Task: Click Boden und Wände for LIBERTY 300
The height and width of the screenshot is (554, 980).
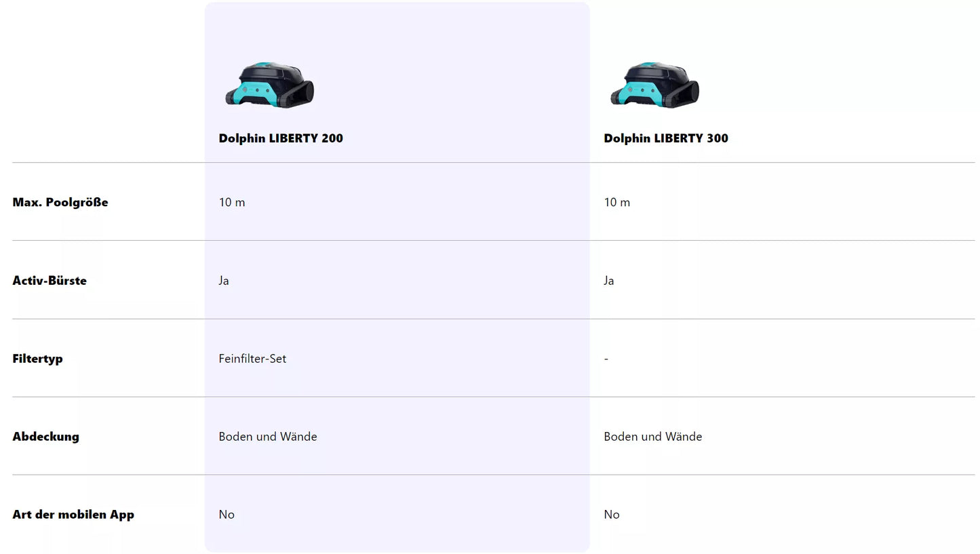Action: [x=653, y=437]
